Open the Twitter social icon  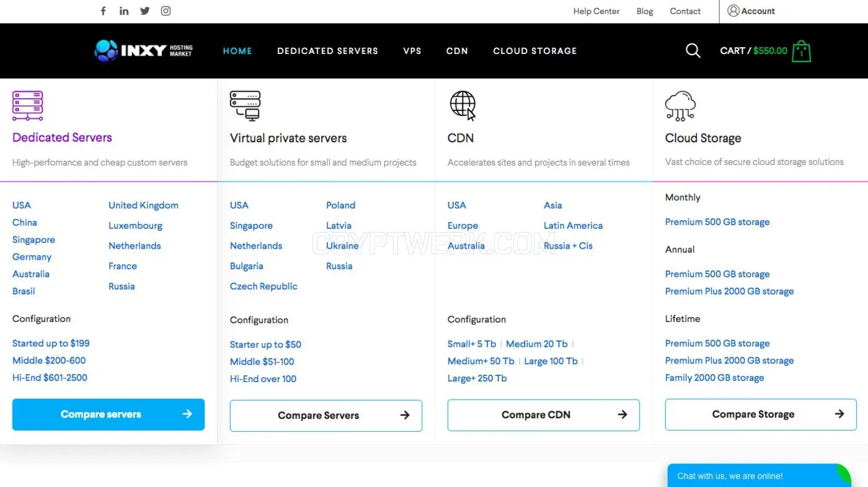[145, 11]
